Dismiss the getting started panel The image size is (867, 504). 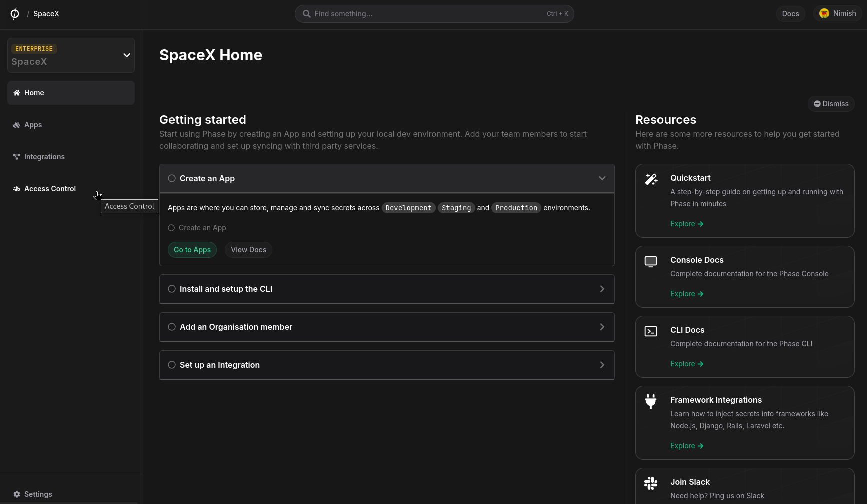(x=831, y=104)
